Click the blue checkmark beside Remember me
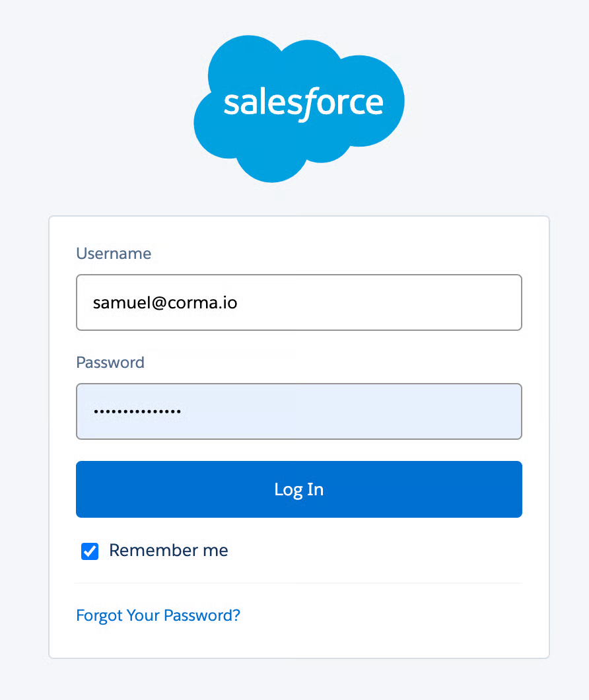The width and height of the screenshot is (589, 700). tap(90, 551)
